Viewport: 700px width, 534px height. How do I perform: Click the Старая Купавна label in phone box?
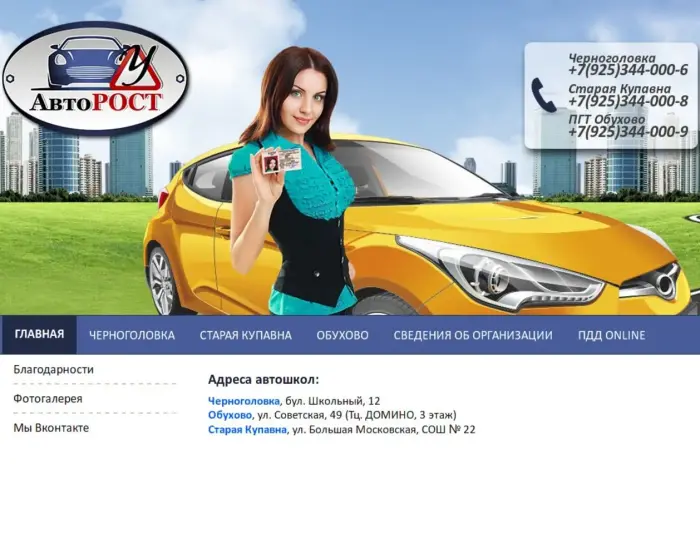click(x=619, y=89)
